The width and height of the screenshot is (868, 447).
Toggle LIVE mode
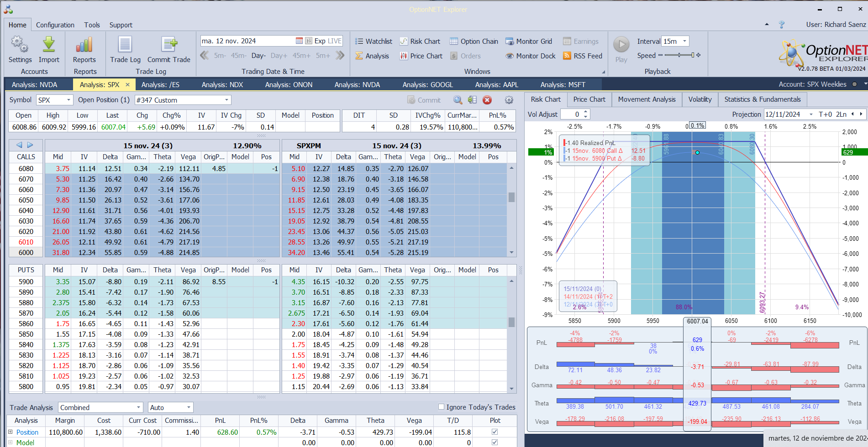coord(335,41)
